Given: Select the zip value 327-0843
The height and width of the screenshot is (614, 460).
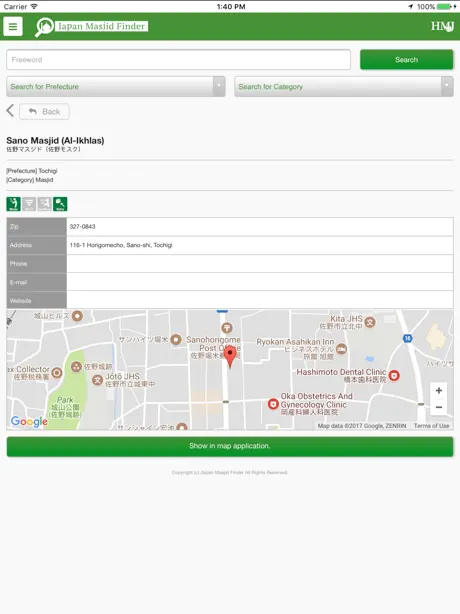Looking at the screenshot, I should [82, 226].
